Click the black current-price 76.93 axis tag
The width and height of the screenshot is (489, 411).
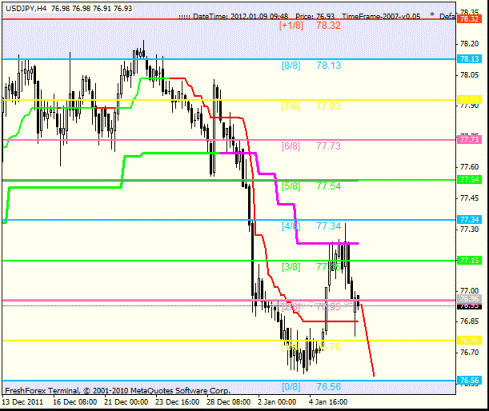(x=469, y=306)
